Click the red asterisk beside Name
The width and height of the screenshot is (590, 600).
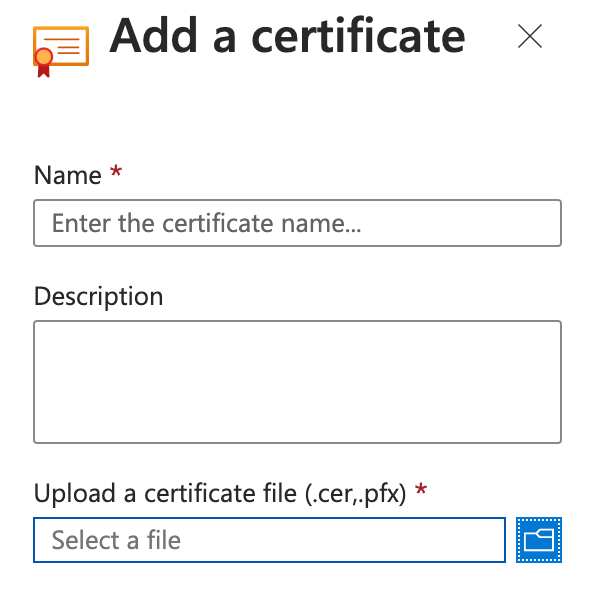[x=116, y=171]
